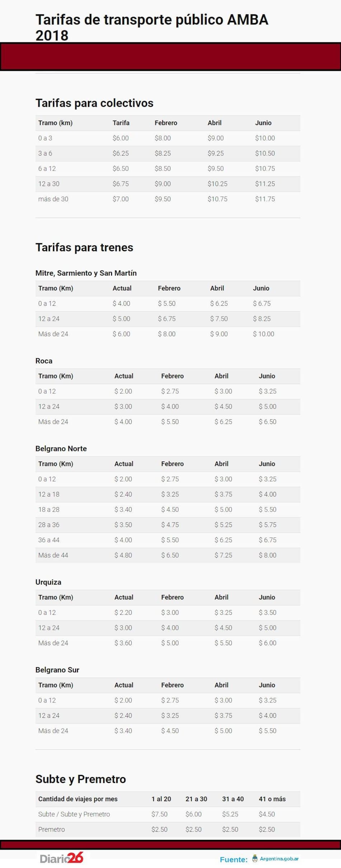Viewport: 341px width, 868px height.
Task: Select the 'más de 30' row in colectivos
Action: pyautogui.click(x=53, y=199)
